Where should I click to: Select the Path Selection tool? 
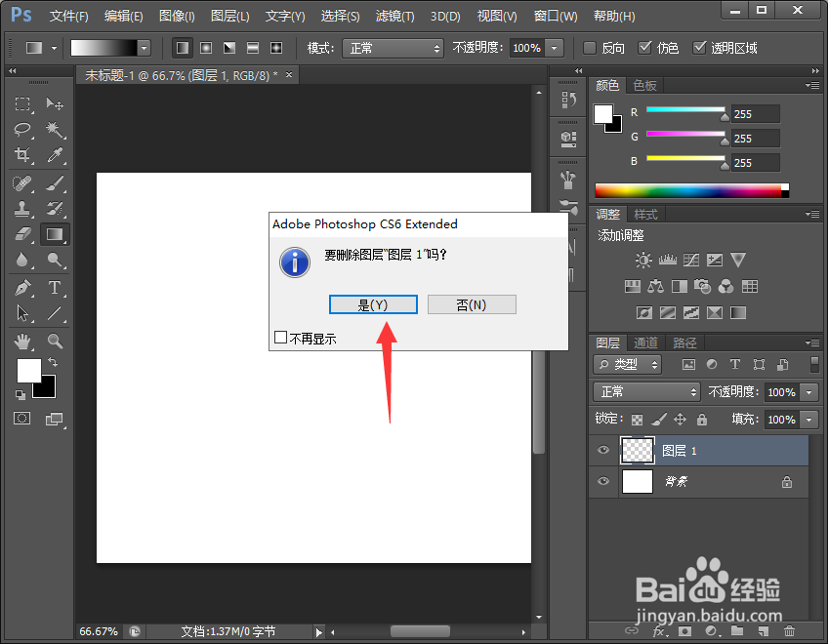tap(22, 313)
